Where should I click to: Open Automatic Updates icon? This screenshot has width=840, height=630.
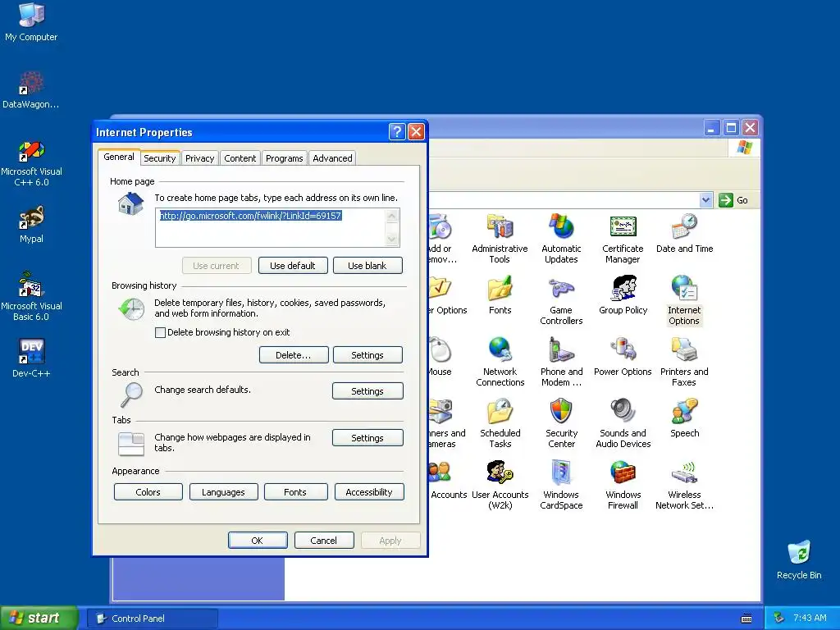coord(561,239)
